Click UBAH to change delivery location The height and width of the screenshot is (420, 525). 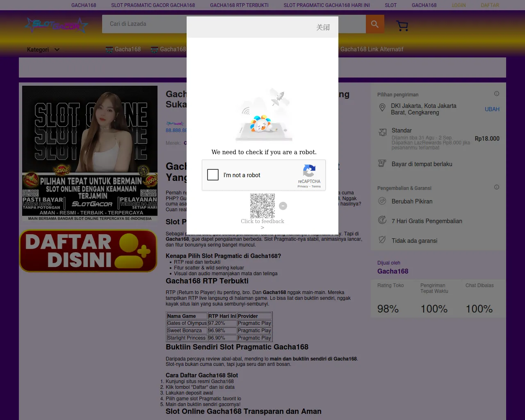492,109
